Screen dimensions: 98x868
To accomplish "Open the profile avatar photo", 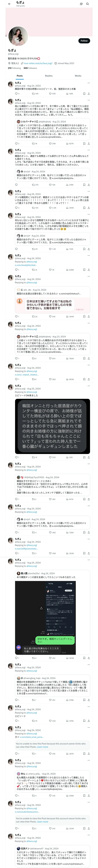I will 18,36.
